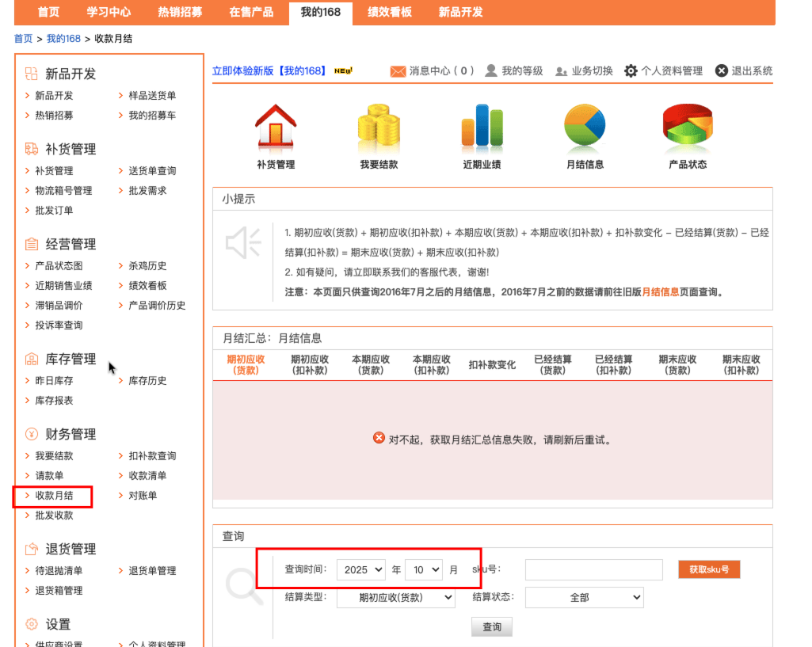812x647 pixels.
Task: Open the 收款月结 sidebar link
Action: tap(54, 496)
